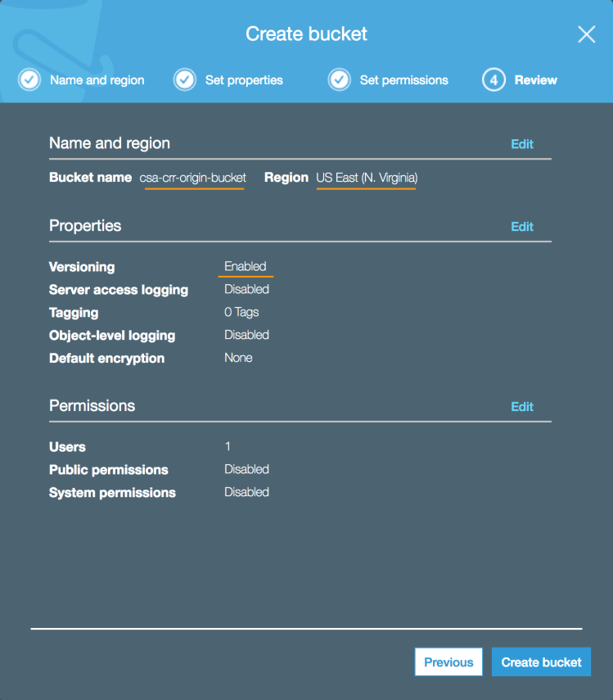Click the Users count value 1

tap(228, 446)
